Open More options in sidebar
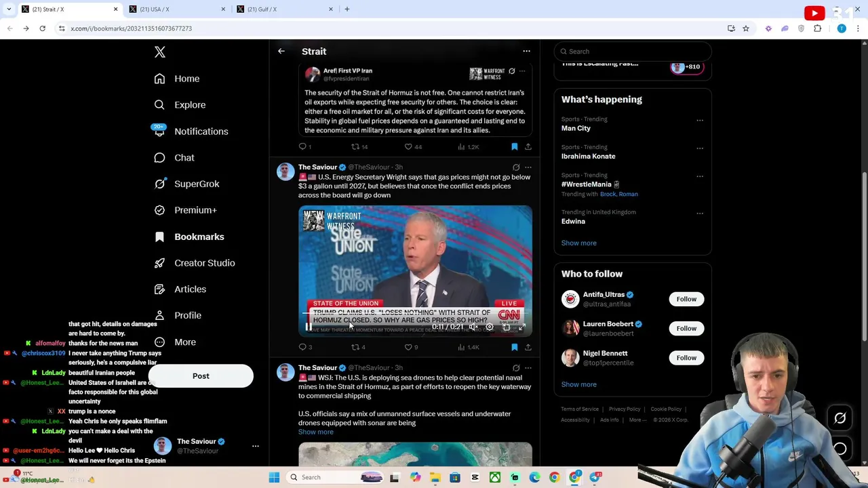 pos(175,342)
